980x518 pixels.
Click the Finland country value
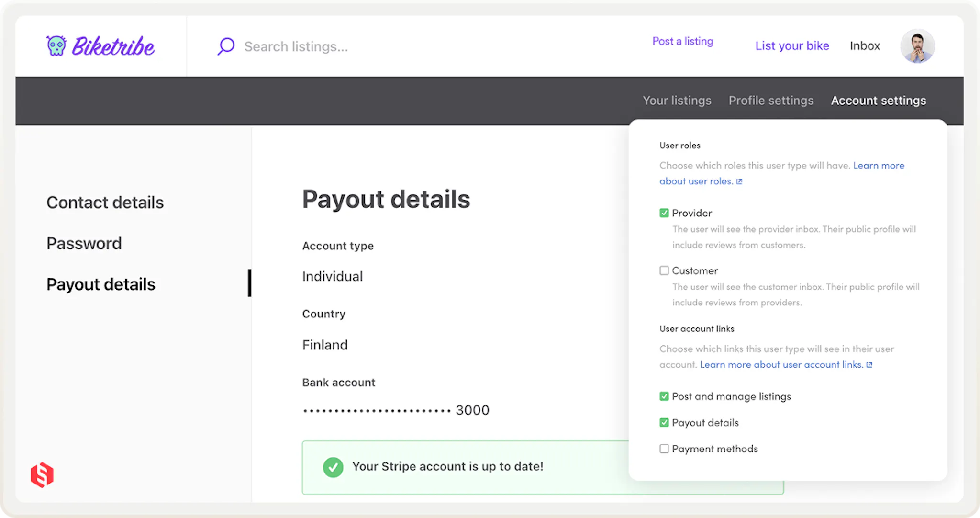pyautogui.click(x=325, y=345)
